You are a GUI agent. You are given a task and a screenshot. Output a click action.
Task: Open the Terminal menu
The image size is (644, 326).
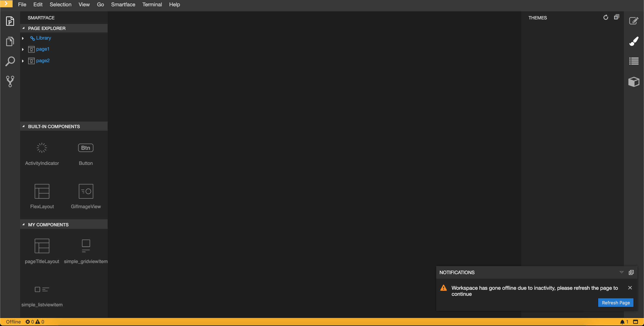click(x=152, y=5)
